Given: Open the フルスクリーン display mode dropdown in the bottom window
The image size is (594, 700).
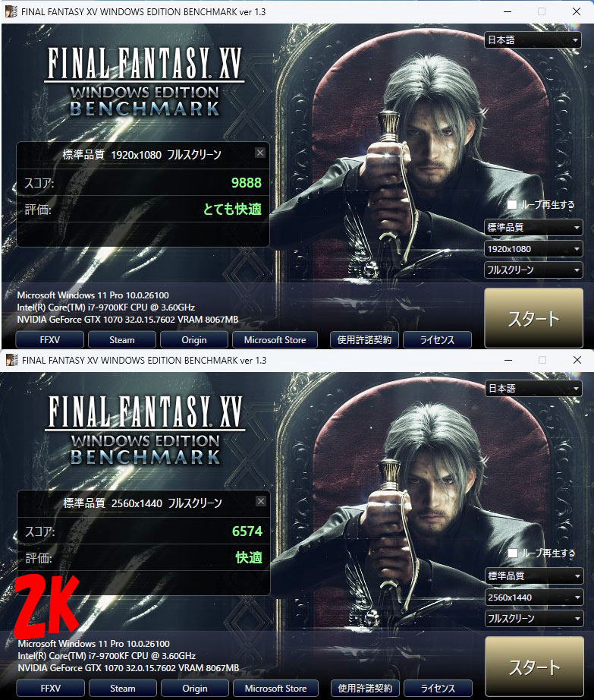Looking at the screenshot, I should [535, 618].
